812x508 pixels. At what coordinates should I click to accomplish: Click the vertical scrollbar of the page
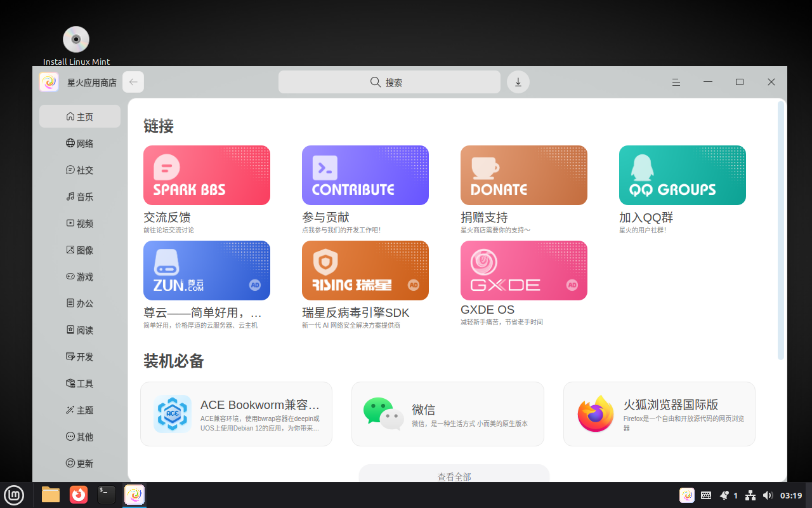click(781, 231)
